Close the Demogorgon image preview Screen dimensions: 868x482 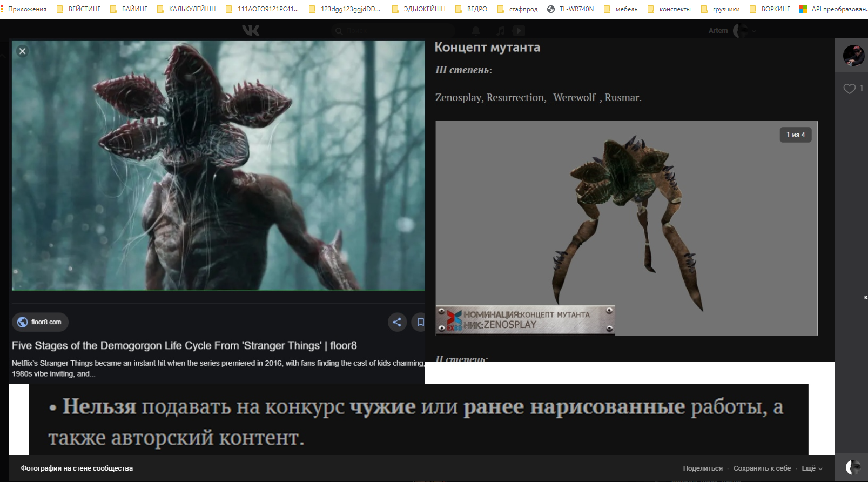tap(22, 51)
